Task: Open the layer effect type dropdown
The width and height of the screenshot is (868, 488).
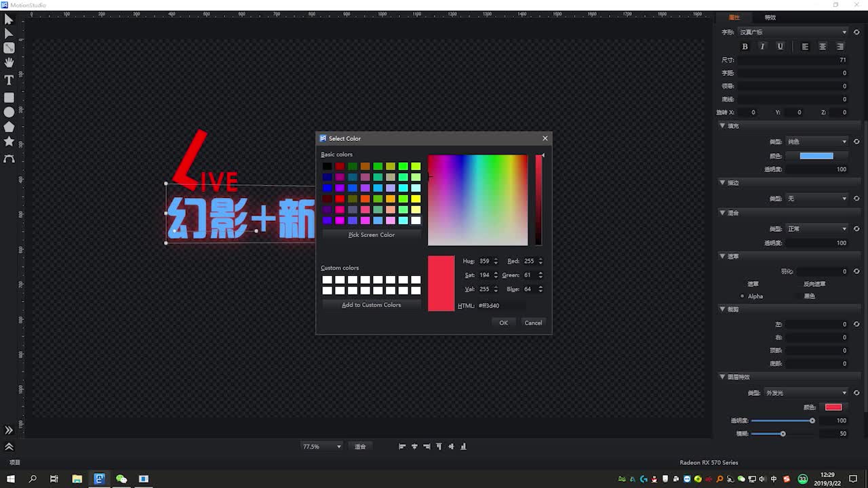Action: point(806,392)
